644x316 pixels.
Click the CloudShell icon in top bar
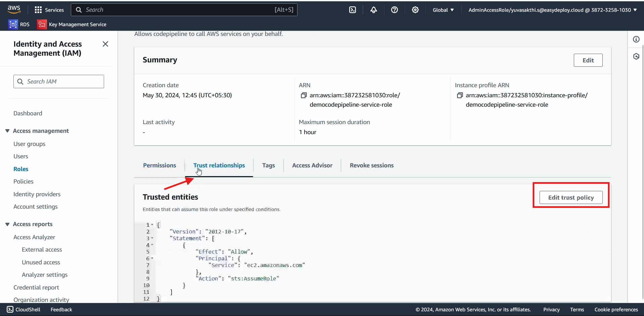tap(353, 10)
